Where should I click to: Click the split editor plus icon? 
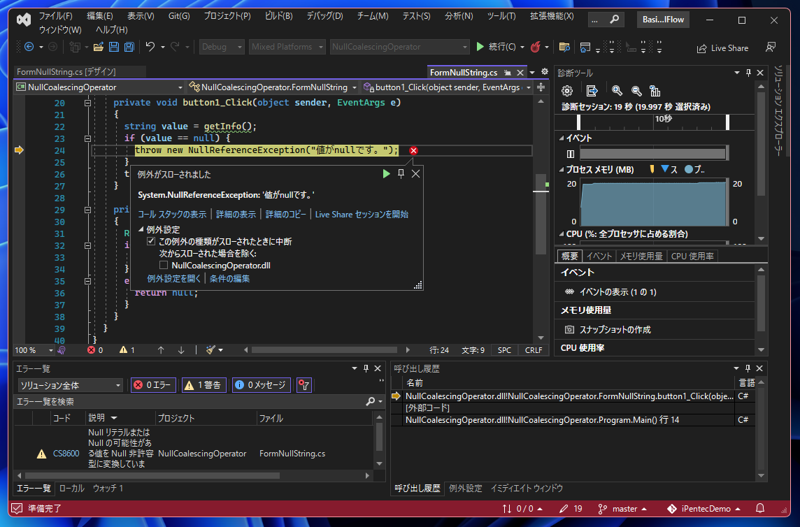coord(541,87)
